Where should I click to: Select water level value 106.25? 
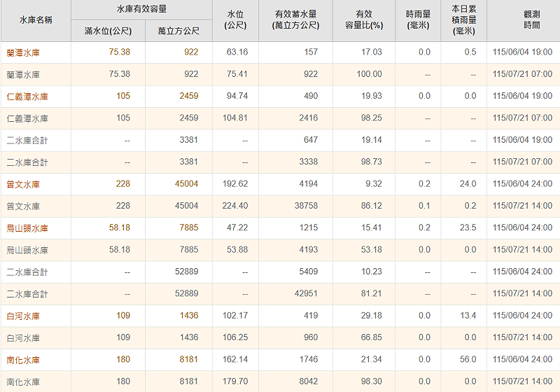click(235, 337)
